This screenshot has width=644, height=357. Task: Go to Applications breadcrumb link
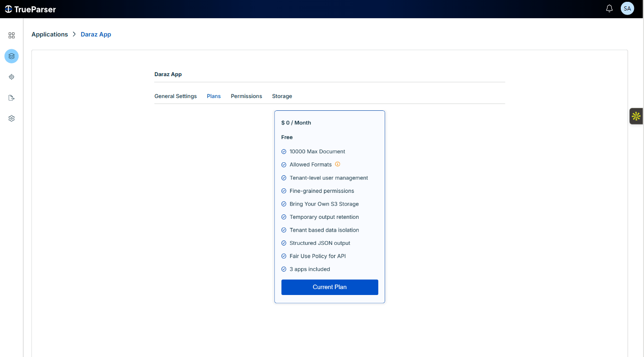pos(50,34)
